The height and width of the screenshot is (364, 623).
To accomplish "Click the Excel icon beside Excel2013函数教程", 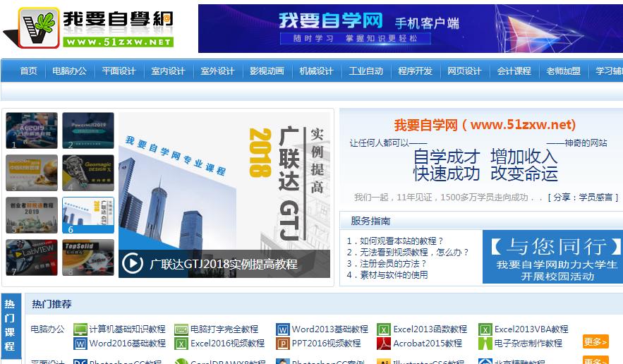I will pyautogui.click(x=384, y=329).
